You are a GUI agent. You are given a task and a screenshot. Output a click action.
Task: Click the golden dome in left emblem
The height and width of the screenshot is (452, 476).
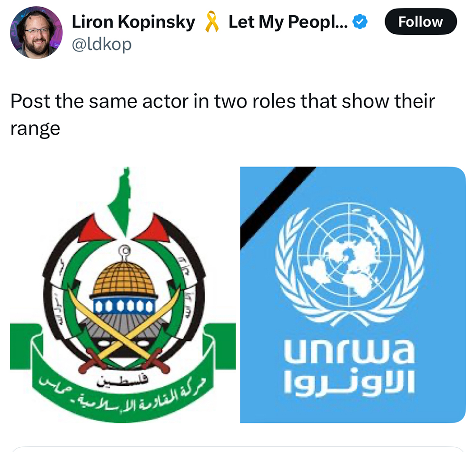click(x=124, y=278)
